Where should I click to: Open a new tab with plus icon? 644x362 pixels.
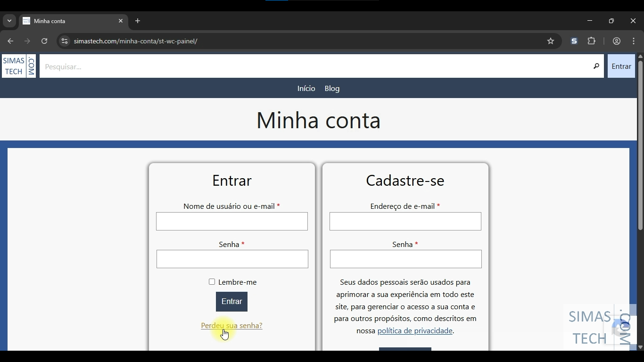[138, 21]
